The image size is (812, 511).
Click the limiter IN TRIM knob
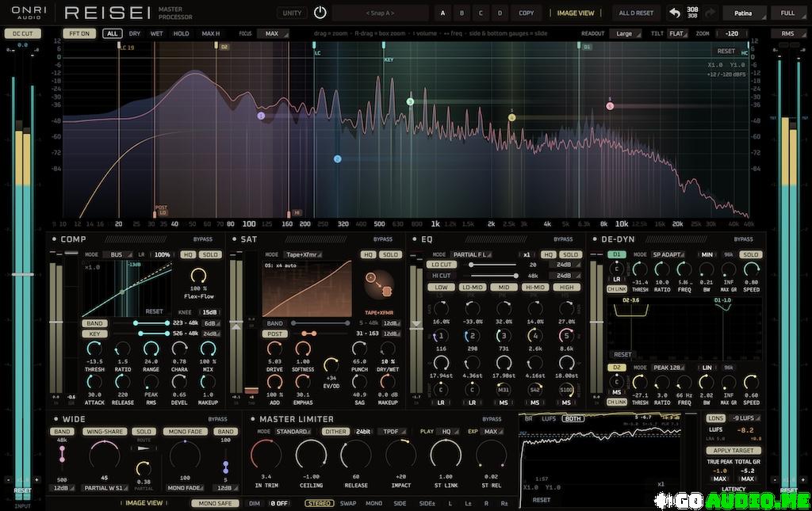click(266, 456)
